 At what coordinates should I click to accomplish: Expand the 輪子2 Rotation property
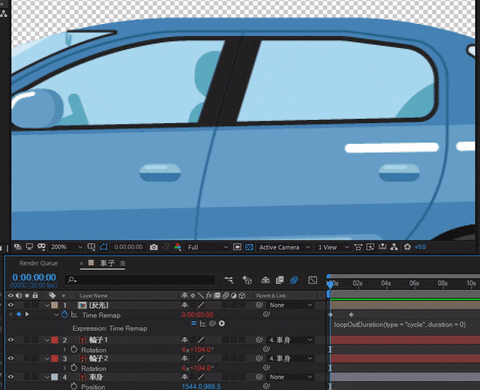click(x=65, y=368)
